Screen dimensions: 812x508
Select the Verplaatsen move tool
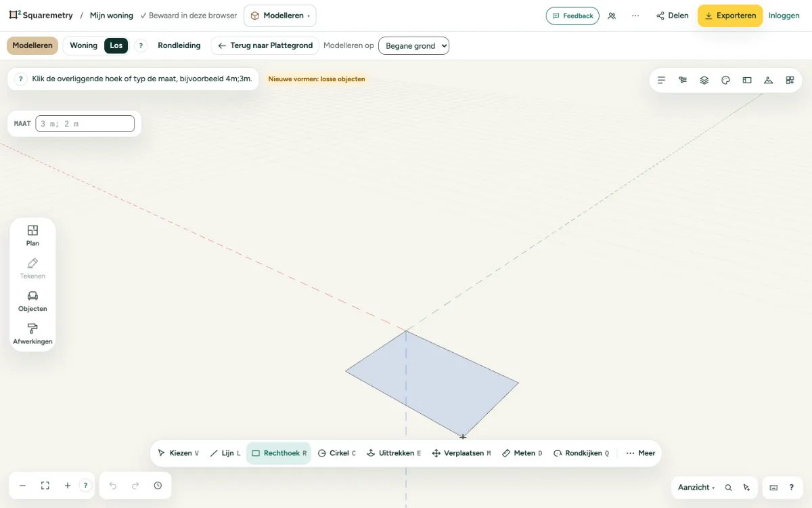coord(461,453)
